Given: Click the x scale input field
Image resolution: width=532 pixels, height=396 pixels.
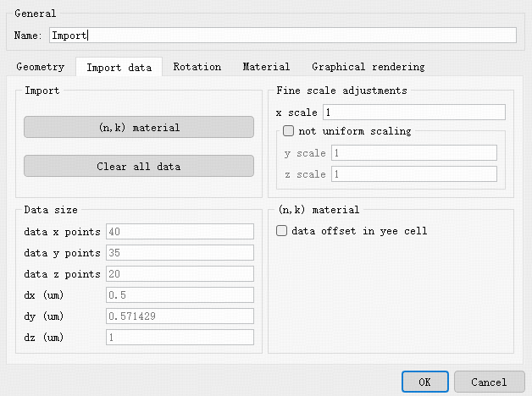Looking at the screenshot, I should (413, 113).
